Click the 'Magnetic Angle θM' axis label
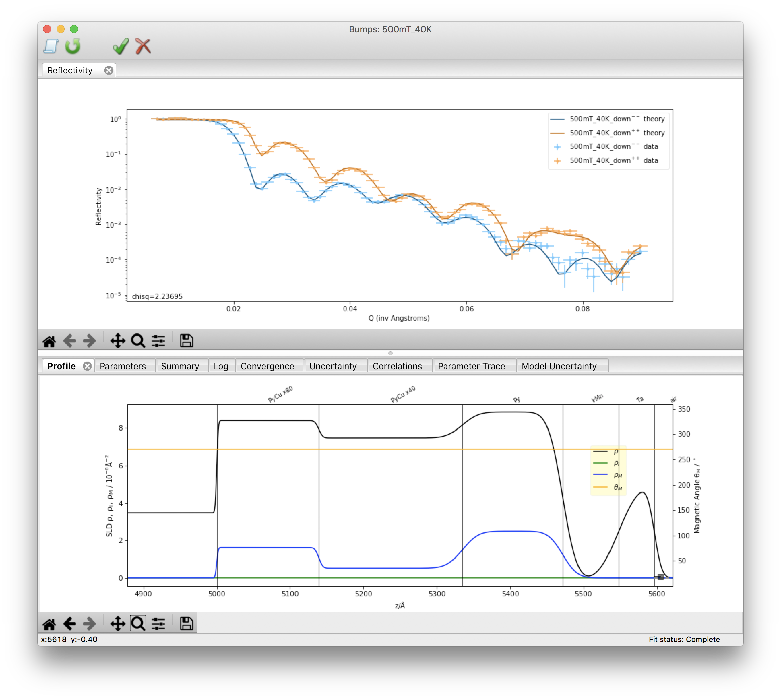 click(x=697, y=496)
